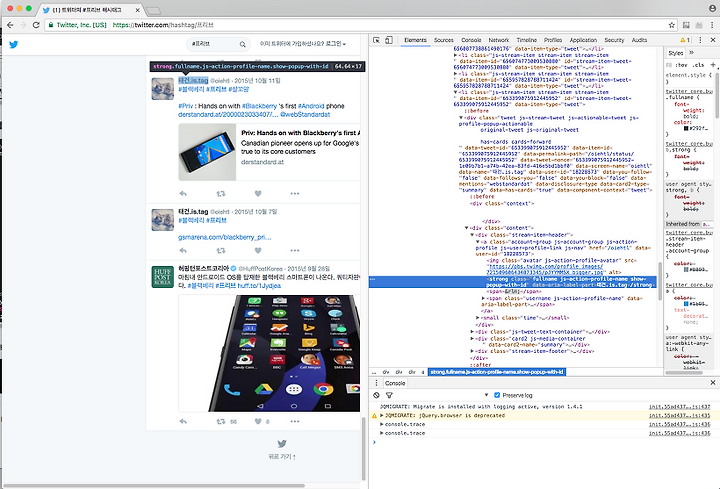Screen dimensions: 720x489
Task: Click the @webStandardat mention link
Action: (x=305, y=114)
